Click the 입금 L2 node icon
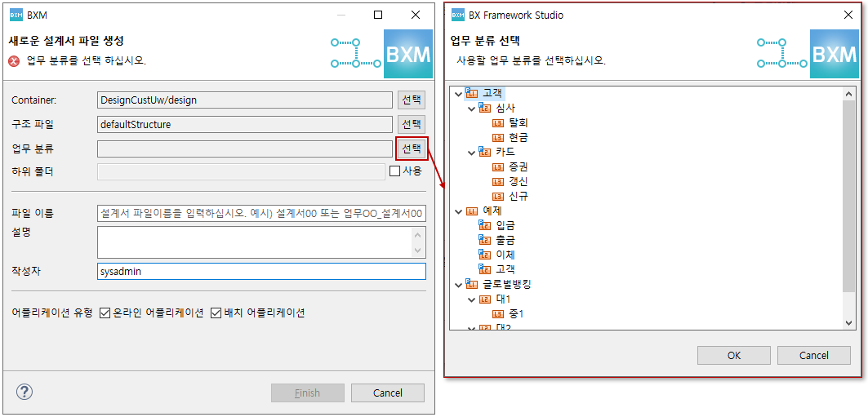Viewport: 868px width, 417px height. 485,225
